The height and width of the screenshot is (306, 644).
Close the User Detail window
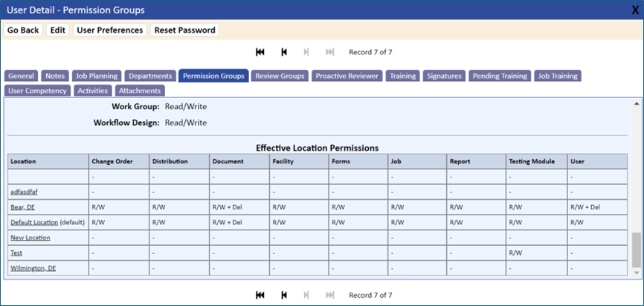click(635, 10)
